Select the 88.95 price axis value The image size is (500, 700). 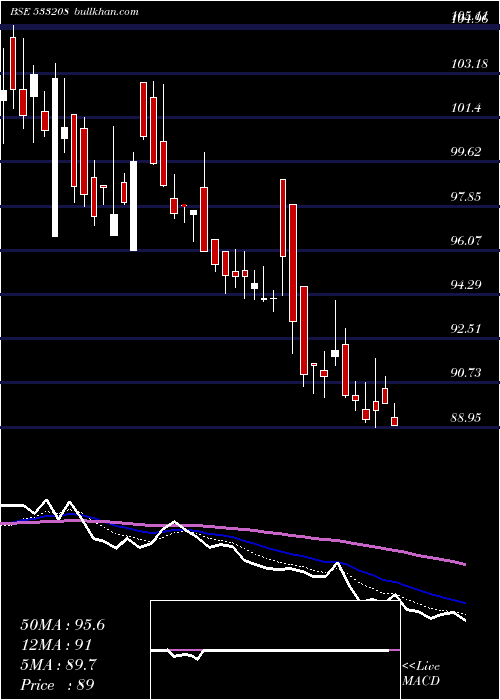[466, 418]
